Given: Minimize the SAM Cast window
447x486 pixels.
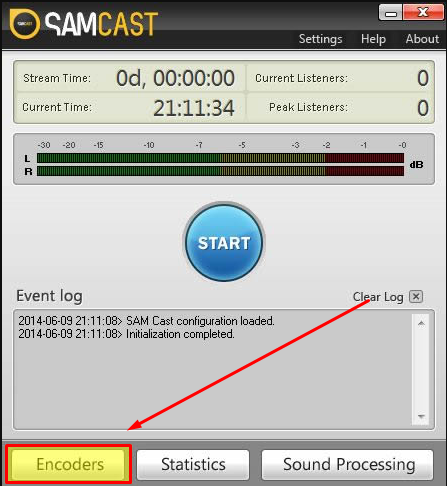Looking at the screenshot, I should 390,13.
